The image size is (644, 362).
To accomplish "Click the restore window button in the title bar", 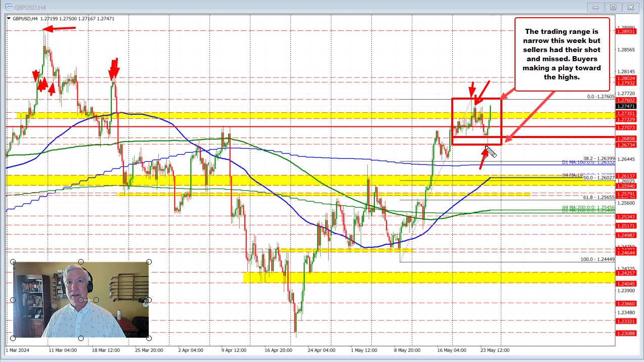I will [x=613, y=7].
